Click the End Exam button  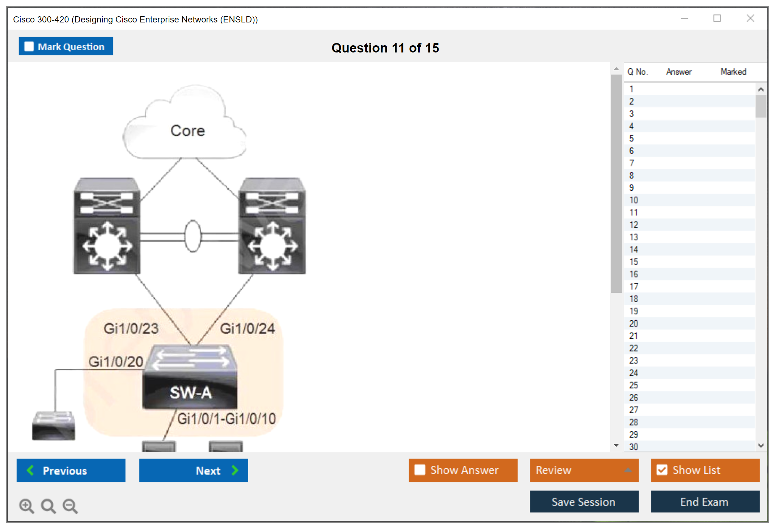(x=705, y=502)
